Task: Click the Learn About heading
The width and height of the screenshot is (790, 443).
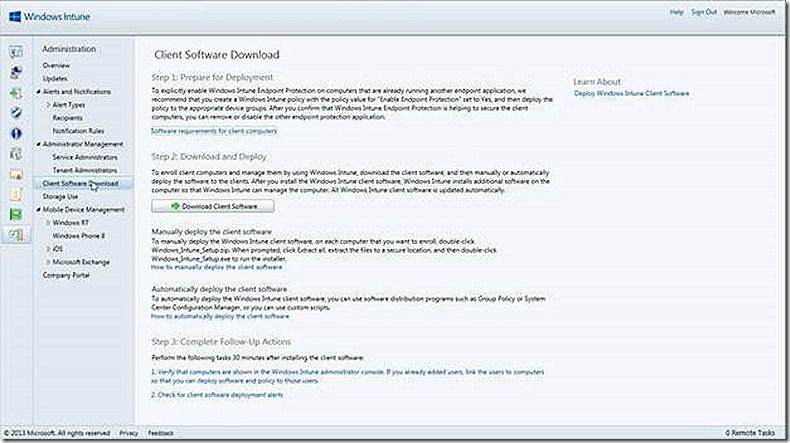Action: (597, 82)
